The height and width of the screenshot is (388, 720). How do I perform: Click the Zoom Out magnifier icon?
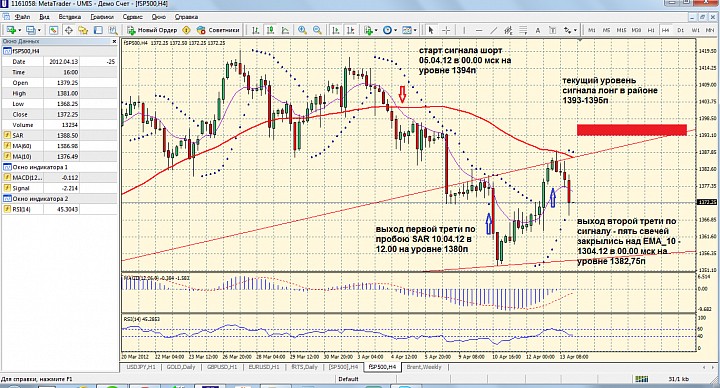click(x=317, y=30)
